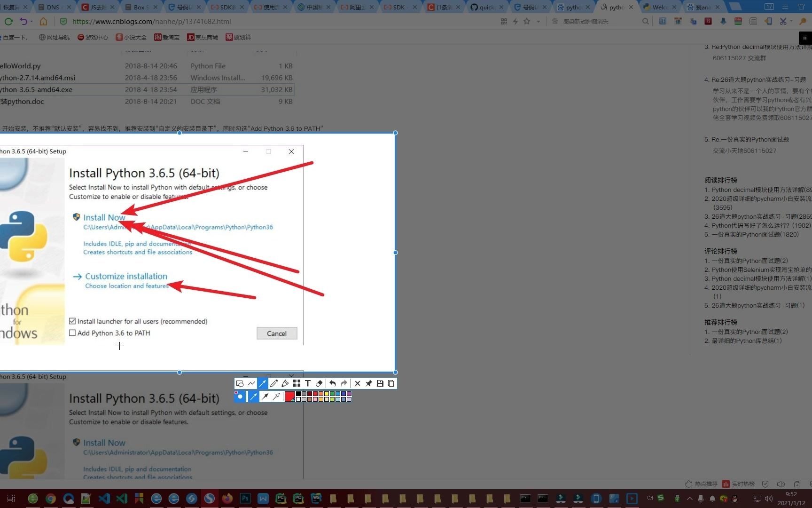The image size is (812, 508).
Task: Expand the scissors tool dropdown arrow
Action: click(x=791, y=21)
